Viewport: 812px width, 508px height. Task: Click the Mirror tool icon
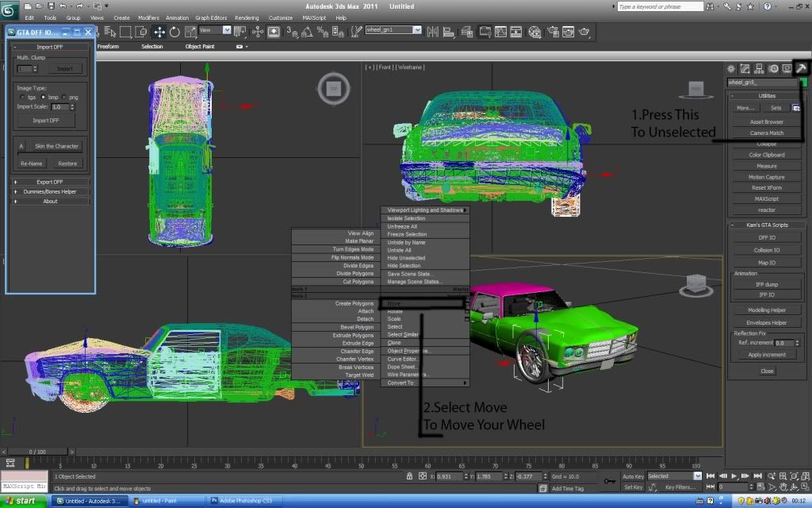coord(432,32)
